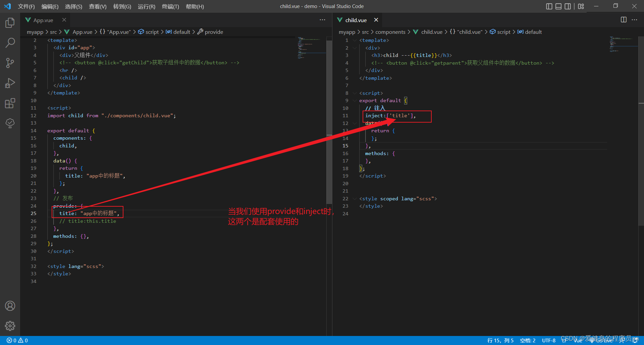The height and width of the screenshot is (345, 644).
Task: Open more actions menu of App.vue editor group
Action: click(322, 20)
